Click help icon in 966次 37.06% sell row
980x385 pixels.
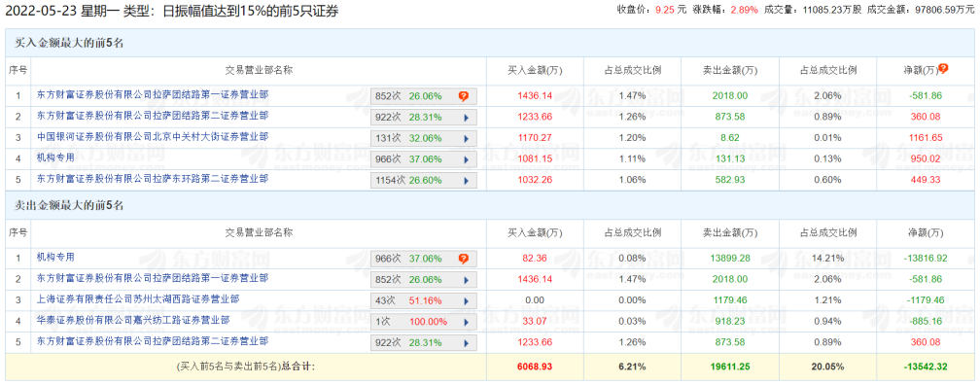(x=463, y=259)
